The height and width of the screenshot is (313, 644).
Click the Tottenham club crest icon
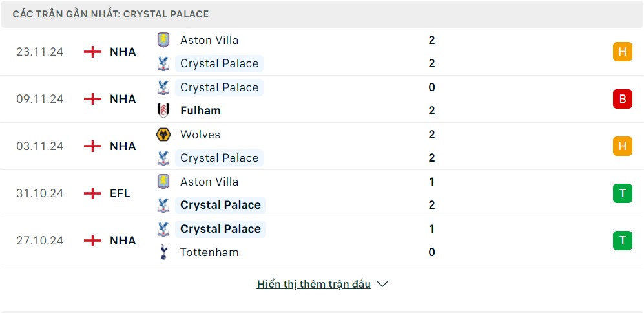pos(163,252)
